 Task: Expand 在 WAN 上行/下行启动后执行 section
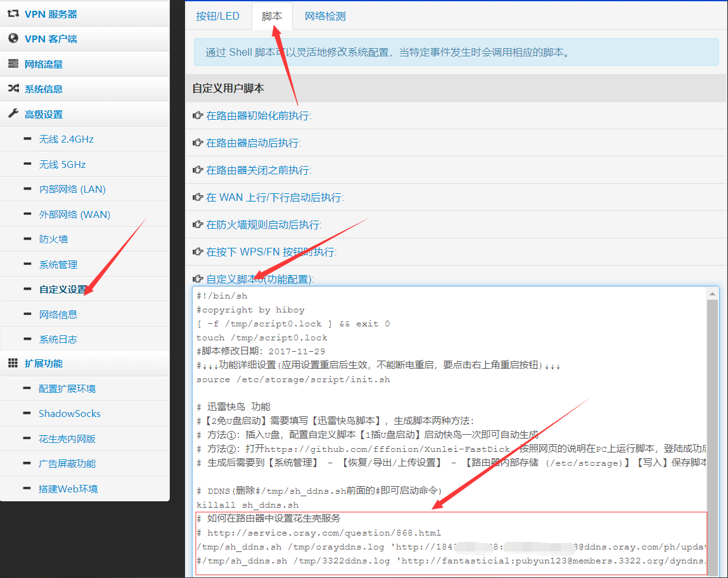[x=275, y=198]
